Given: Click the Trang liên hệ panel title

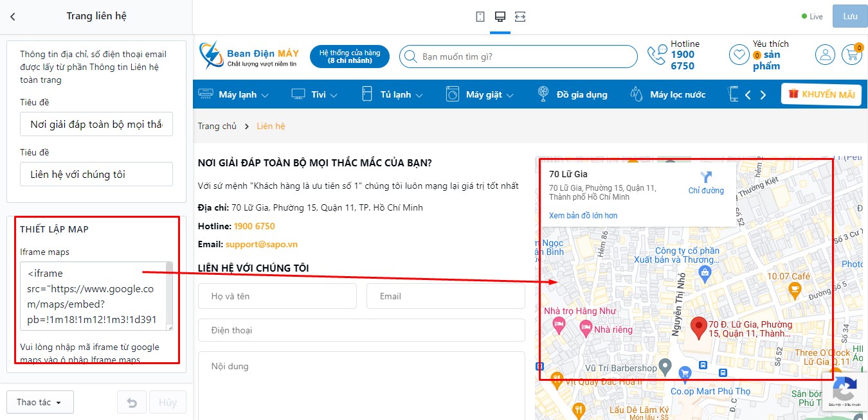Looking at the screenshot, I should pos(96,16).
